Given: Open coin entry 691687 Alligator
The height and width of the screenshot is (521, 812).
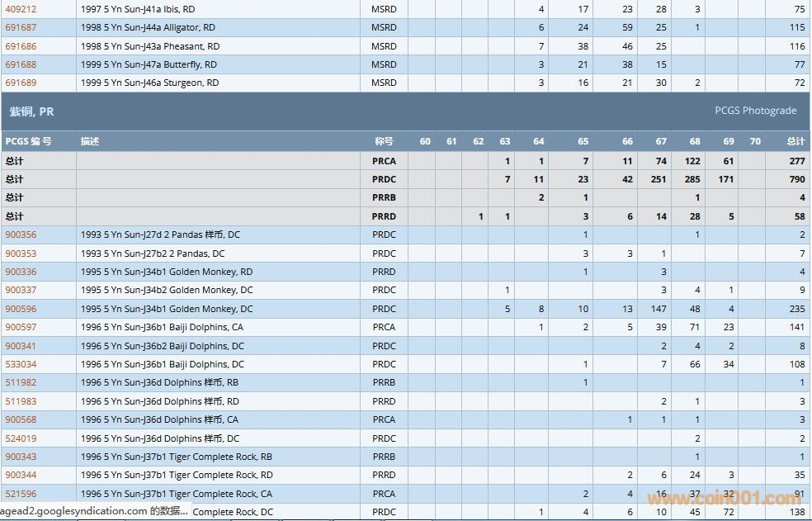Looking at the screenshot, I should coord(21,27).
